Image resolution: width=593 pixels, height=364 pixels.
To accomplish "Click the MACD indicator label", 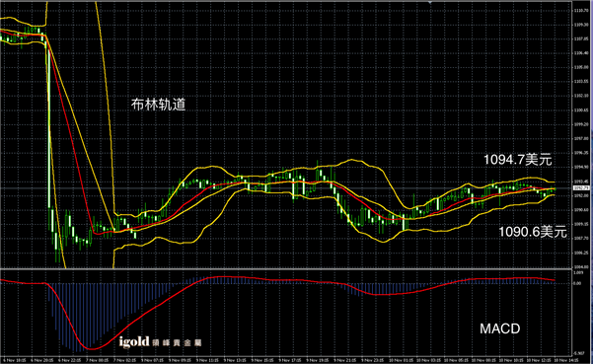I will [500, 328].
